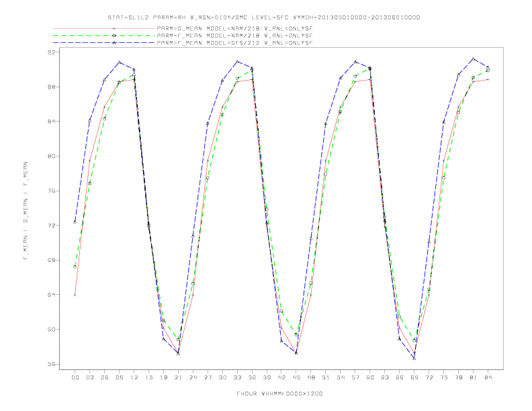Click x-axis forecast hour label 57
The image size is (532, 411).
click(355, 377)
